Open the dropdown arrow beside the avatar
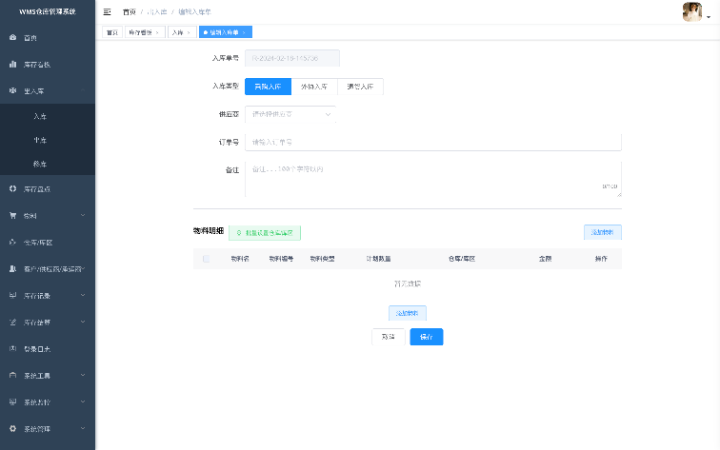The width and height of the screenshot is (720, 450). (x=709, y=17)
